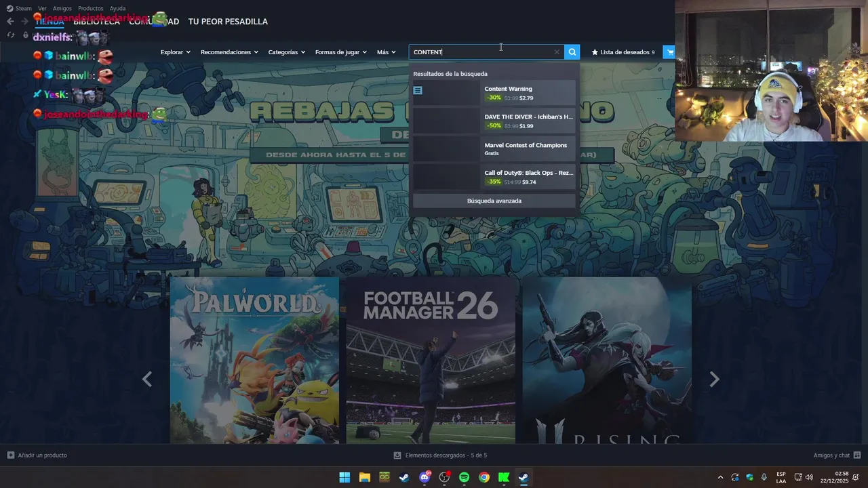
Task: Click the sync refresh tray icon
Action: point(734,477)
